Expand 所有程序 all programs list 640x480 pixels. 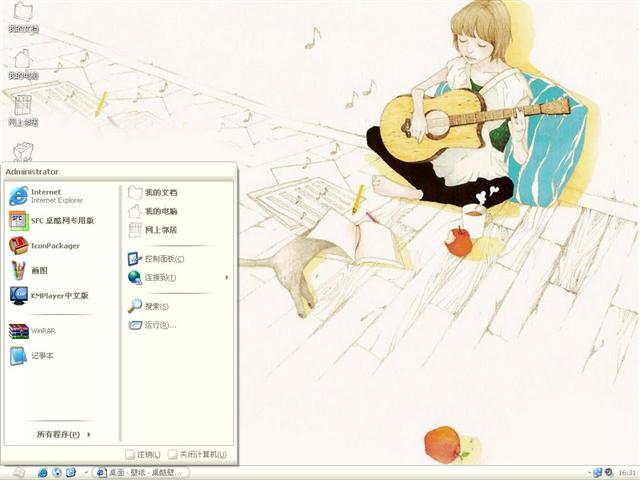coord(62,434)
